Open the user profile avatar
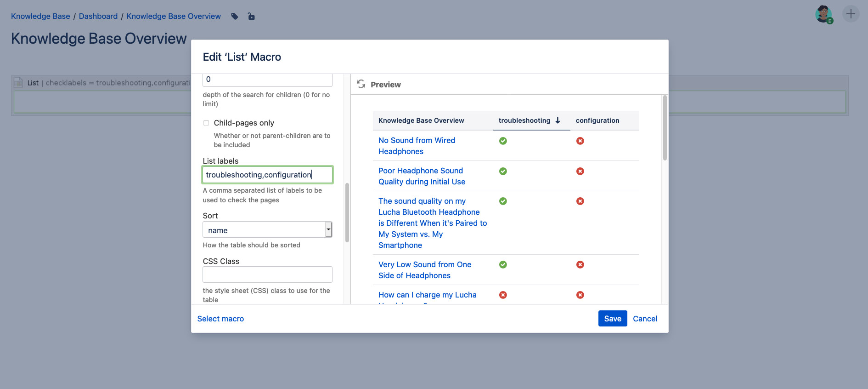868x389 pixels. coord(824,14)
